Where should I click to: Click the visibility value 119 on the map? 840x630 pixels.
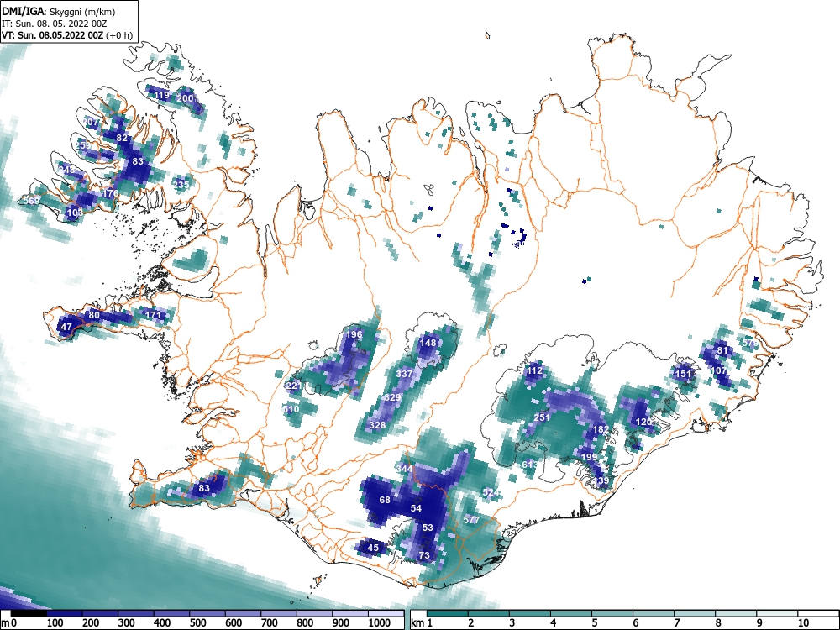point(161,96)
